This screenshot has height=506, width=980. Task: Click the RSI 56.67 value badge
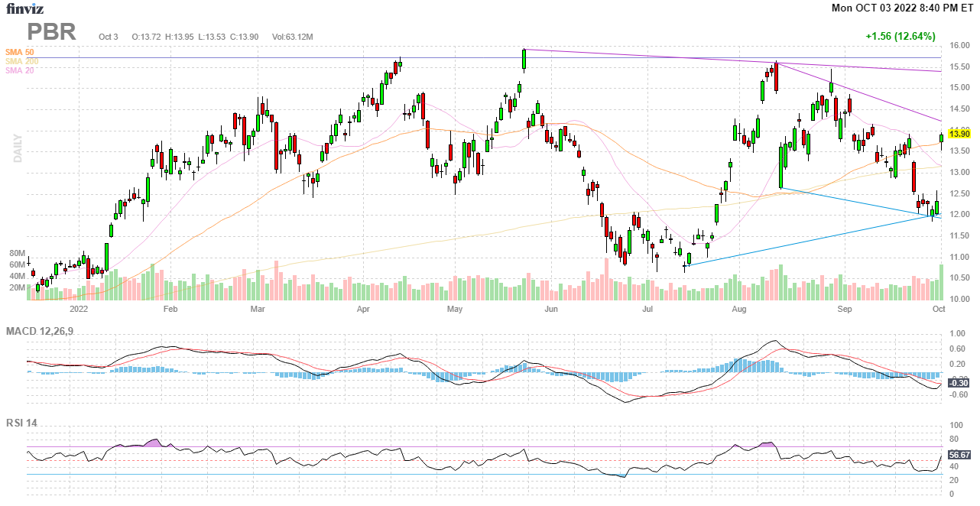coord(959,454)
